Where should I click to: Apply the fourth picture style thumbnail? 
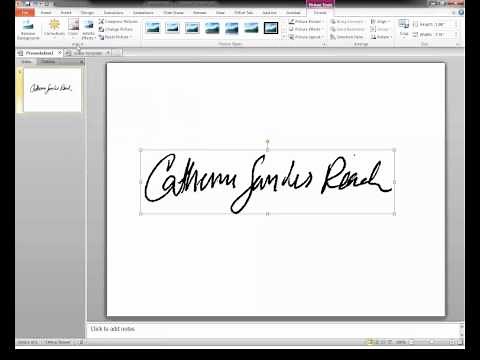point(212,28)
